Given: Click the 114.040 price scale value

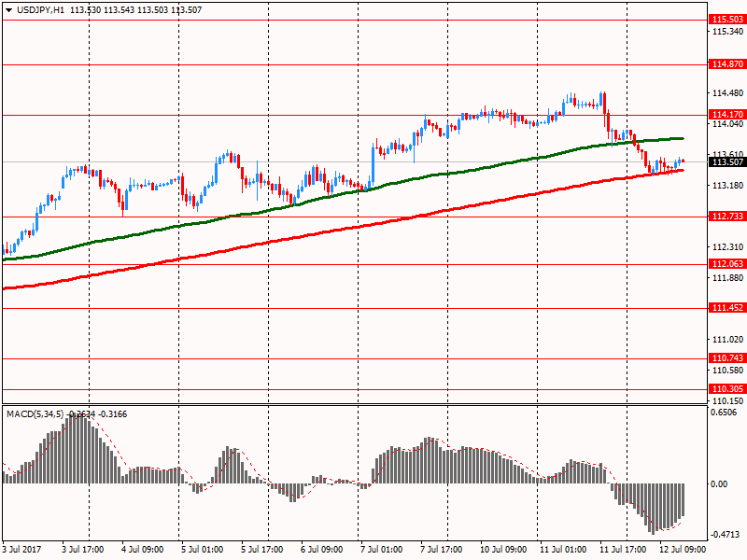Looking at the screenshot, I should click(x=727, y=124).
